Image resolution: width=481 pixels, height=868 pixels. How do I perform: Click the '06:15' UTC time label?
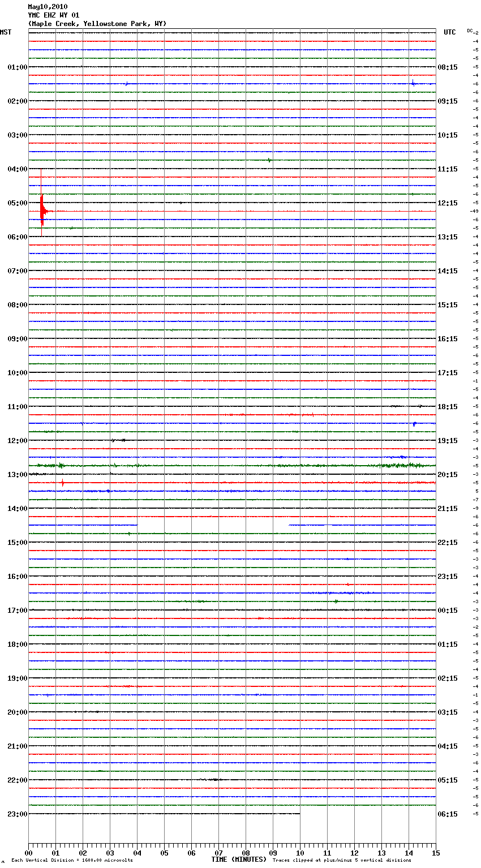tap(448, 814)
